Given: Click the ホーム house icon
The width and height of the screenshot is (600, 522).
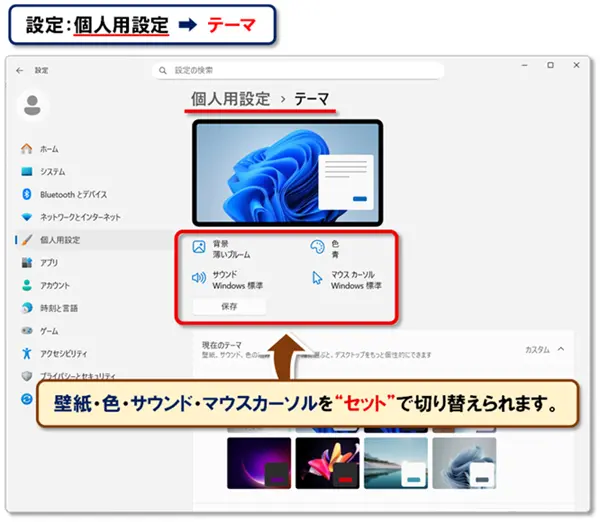Looking at the screenshot, I should pyautogui.click(x=26, y=149).
